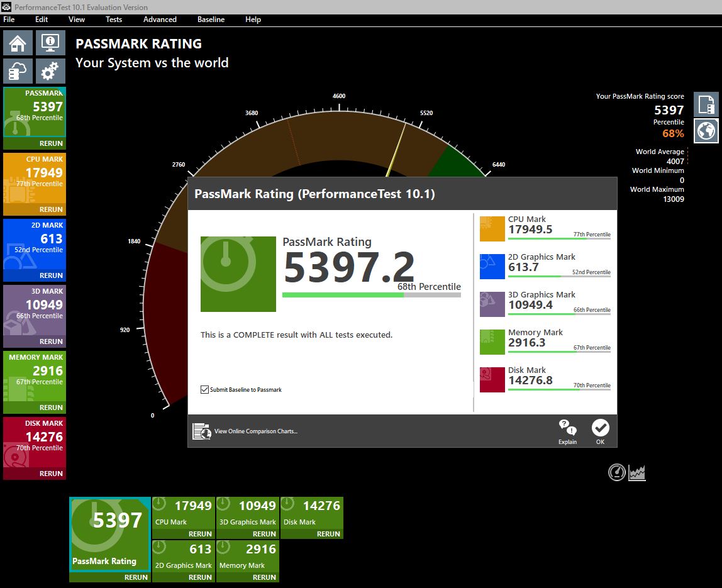Viewport: 722px width, 588px height.
Task: Open the Advanced menu
Action: tap(160, 19)
